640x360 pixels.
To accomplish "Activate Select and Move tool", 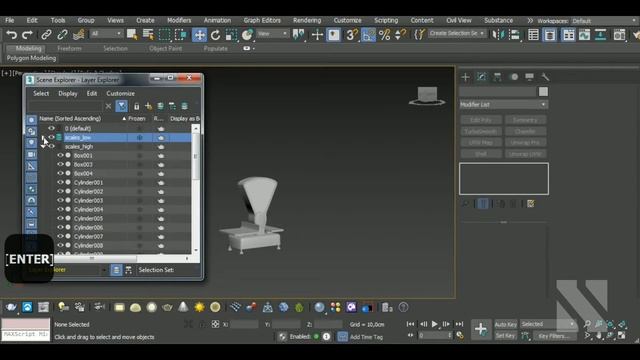I will 199,35.
